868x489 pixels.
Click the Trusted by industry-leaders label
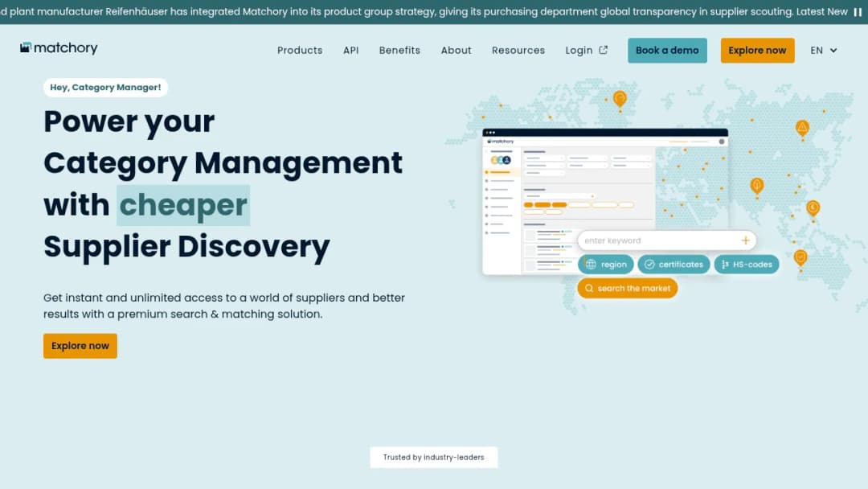(433, 457)
